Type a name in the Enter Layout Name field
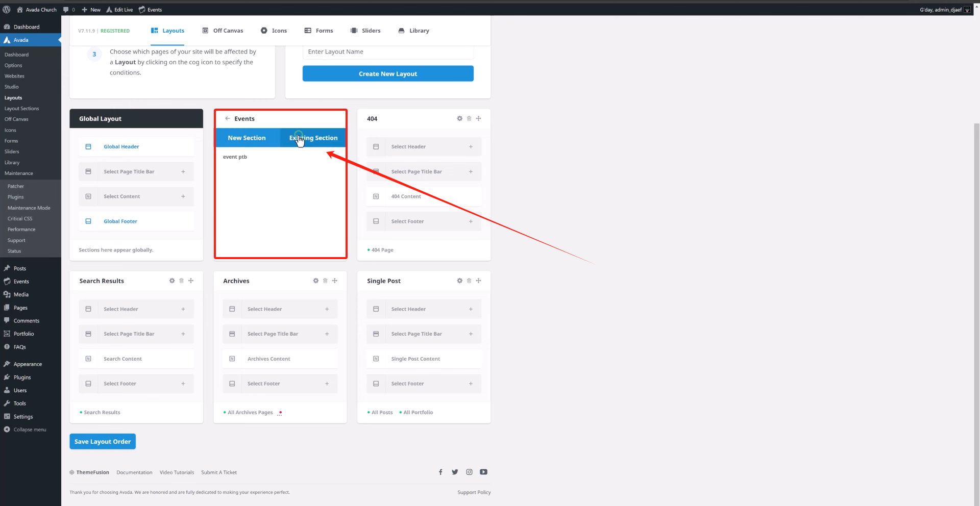This screenshot has height=506, width=980. pos(388,52)
